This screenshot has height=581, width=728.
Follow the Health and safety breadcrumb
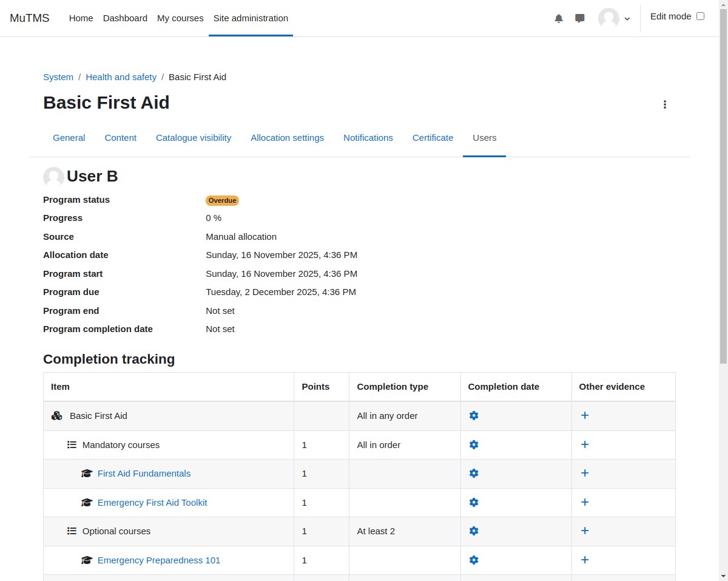(x=121, y=77)
